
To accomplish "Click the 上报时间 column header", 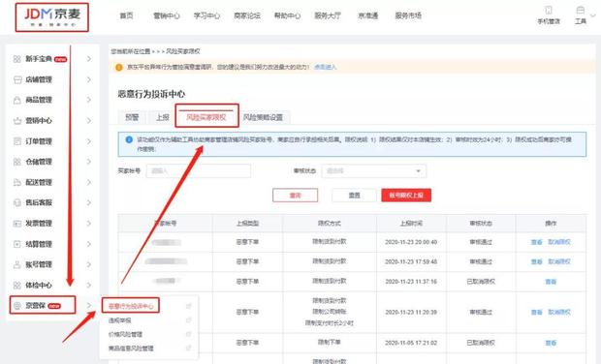I will [411, 224].
